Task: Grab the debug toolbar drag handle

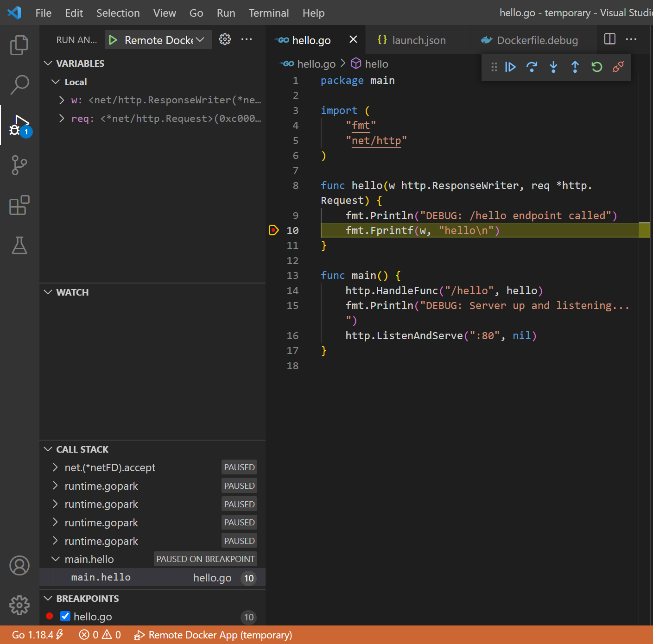Action: point(494,67)
